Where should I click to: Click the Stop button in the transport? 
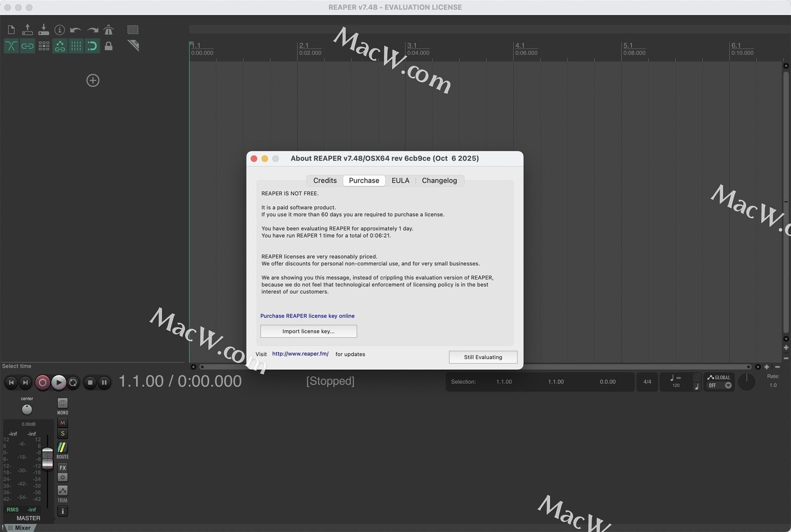(x=90, y=382)
